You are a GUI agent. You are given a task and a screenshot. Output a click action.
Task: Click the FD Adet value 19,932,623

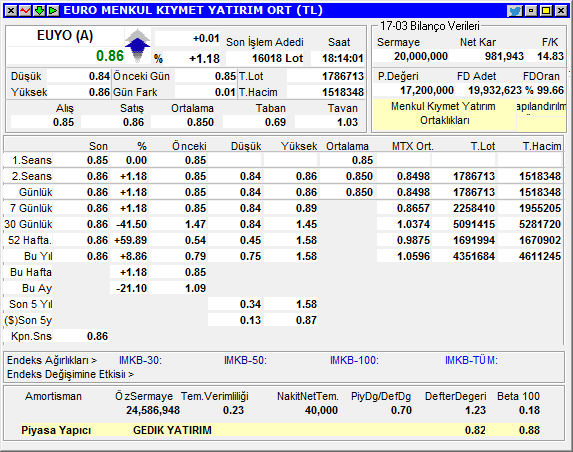(495, 90)
